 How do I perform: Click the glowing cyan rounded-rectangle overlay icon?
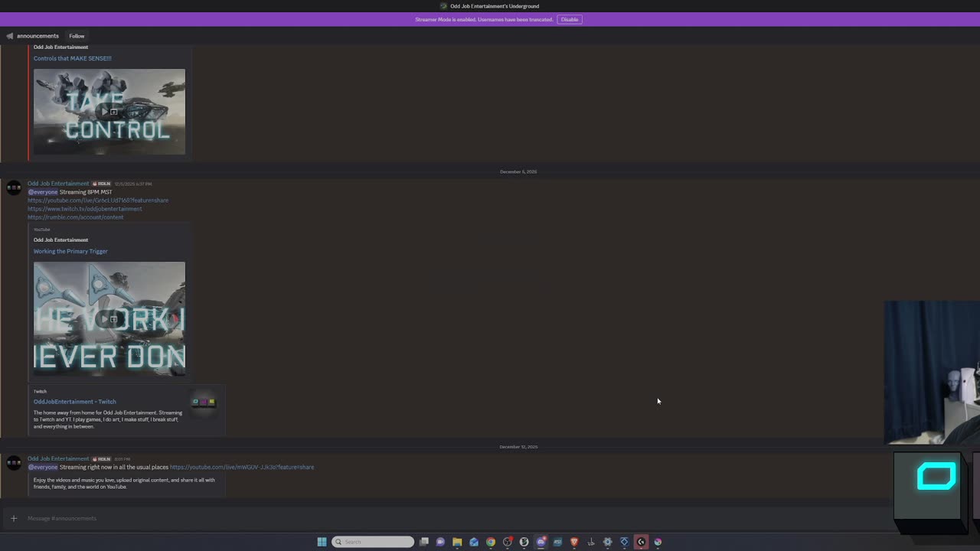click(x=936, y=476)
